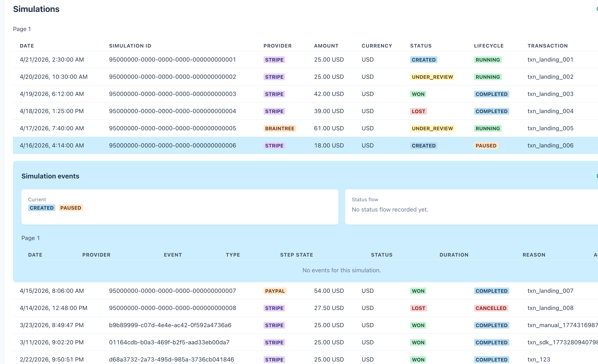Select transaction txn_123

pos(538,359)
